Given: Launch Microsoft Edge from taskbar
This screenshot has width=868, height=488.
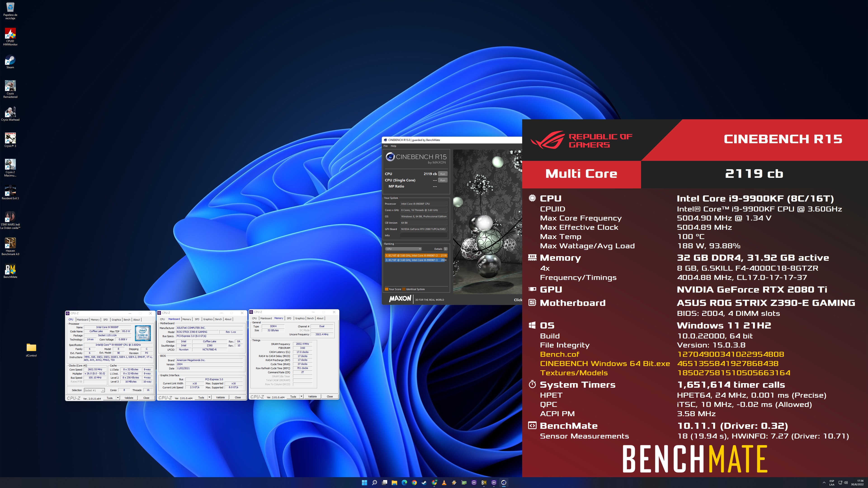Looking at the screenshot, I should coord(404,483).
